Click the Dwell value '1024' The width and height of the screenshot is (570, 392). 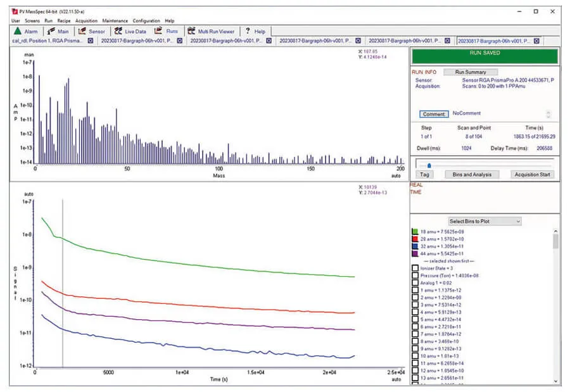click(x=466, y=148)
